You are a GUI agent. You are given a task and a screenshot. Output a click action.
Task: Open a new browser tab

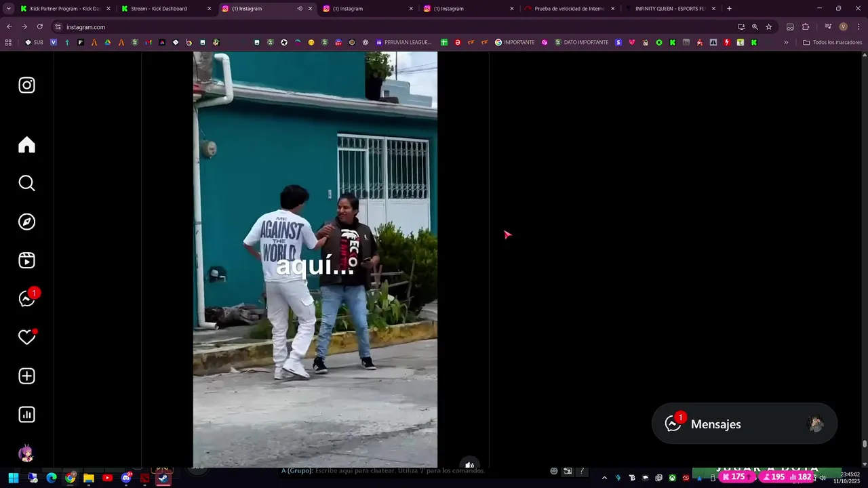coord(729,9)
